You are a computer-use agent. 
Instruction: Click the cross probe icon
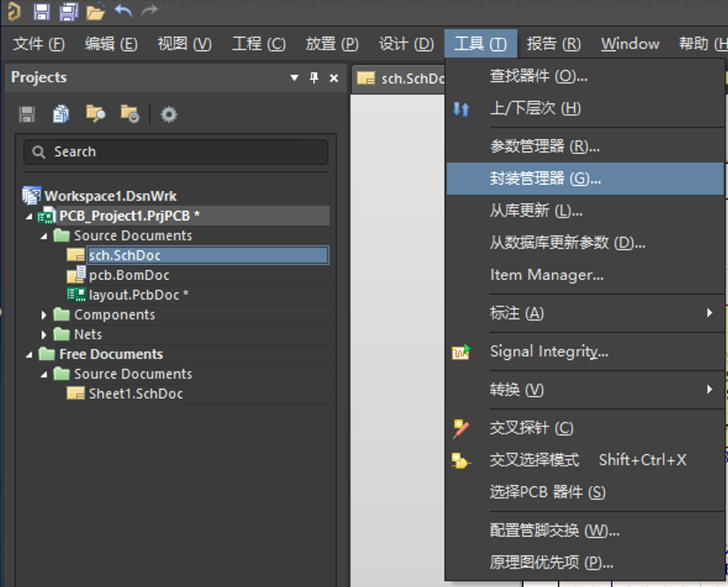pyautogui.click(x=461, y=429)
